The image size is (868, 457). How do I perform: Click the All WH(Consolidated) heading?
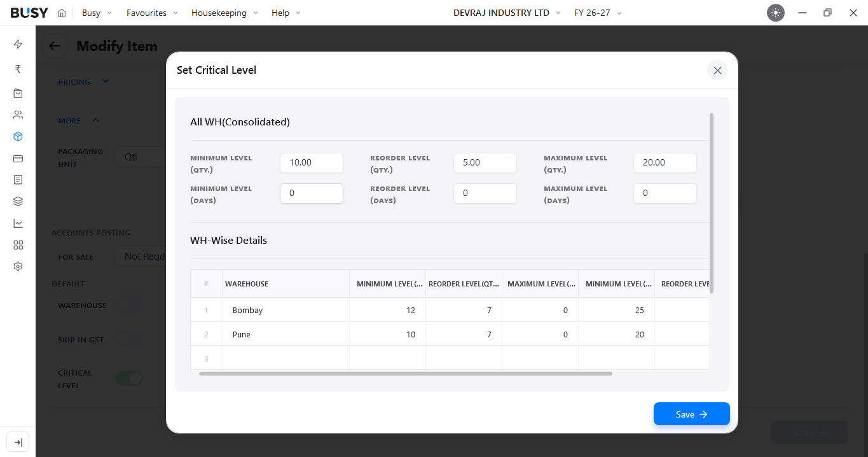(x=240, y=122)
